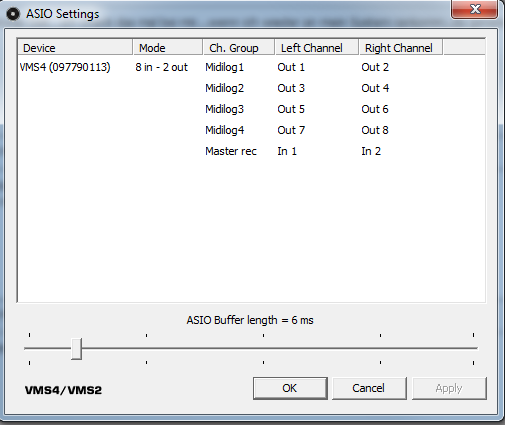Click the Right Channel column header
505x425 pixels.
[401, 48]
